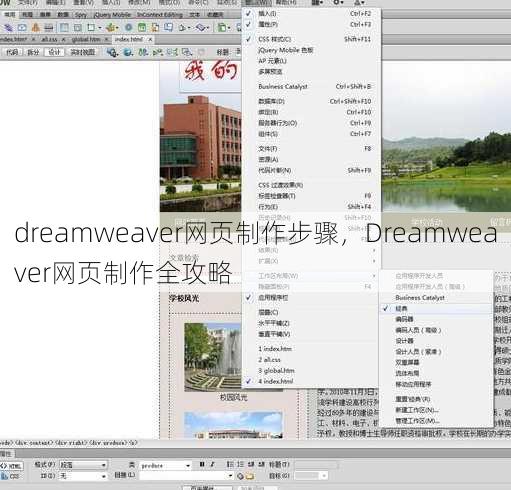Open the workspace layout icon dropdown
Screen dimensions: 511x490
point(317,3)
